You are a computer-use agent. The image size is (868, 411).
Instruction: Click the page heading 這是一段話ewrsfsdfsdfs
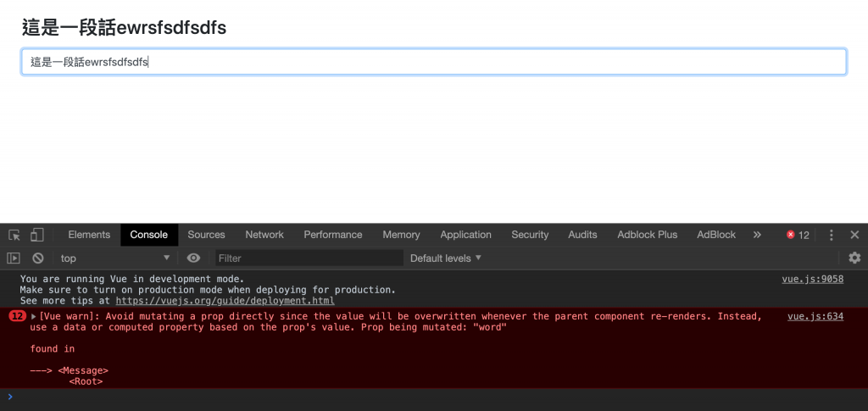coord(124,27)
